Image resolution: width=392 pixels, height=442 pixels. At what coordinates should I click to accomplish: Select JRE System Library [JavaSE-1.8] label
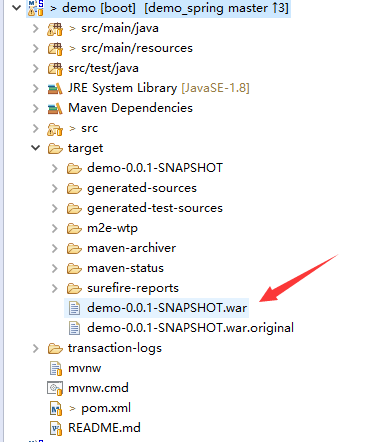(x=159, y=88)
